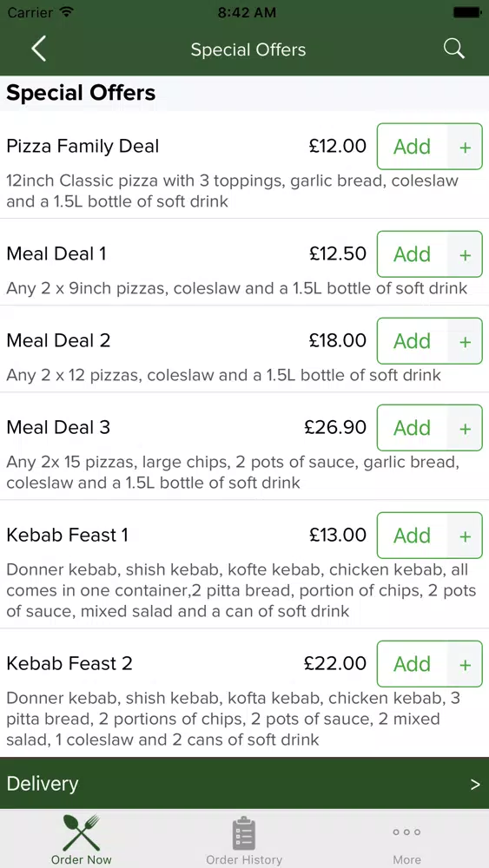Tap plus icon for Meal Deal 3
489x868 pixels.
466,428
